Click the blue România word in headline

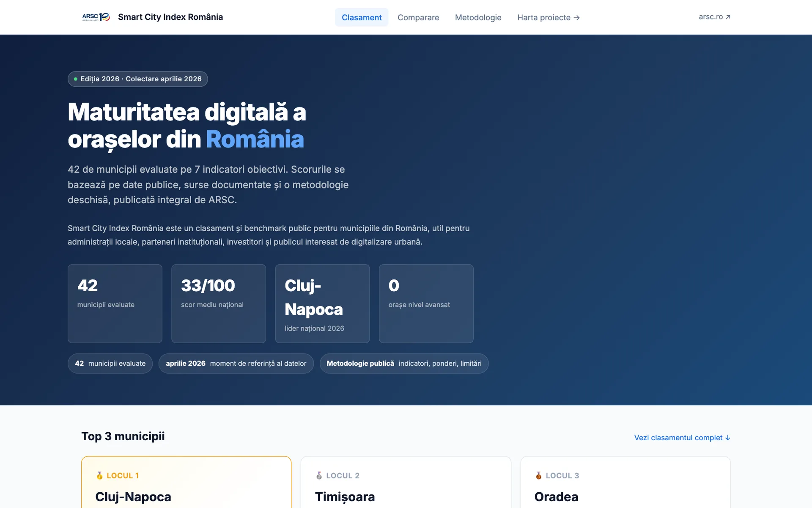(x=255, y=139)
